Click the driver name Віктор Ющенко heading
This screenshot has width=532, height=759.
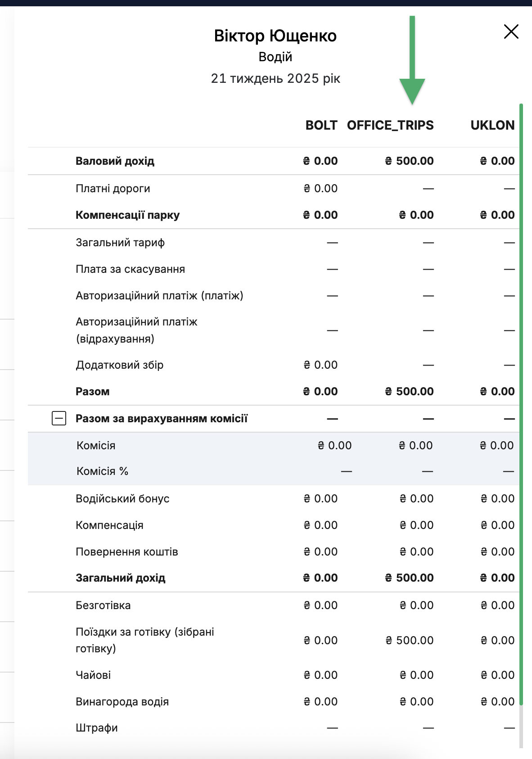coord(275,36)
